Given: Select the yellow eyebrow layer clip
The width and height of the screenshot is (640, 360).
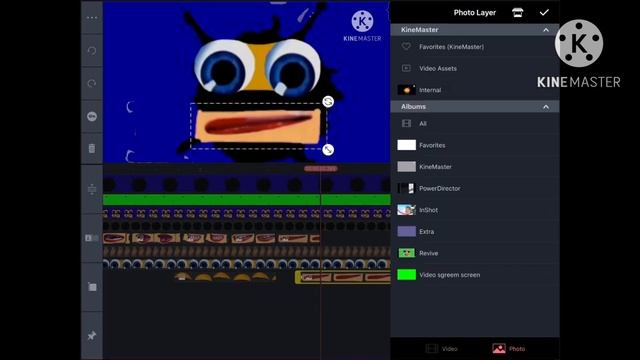Looking at the screenshot, I should 224,277.
